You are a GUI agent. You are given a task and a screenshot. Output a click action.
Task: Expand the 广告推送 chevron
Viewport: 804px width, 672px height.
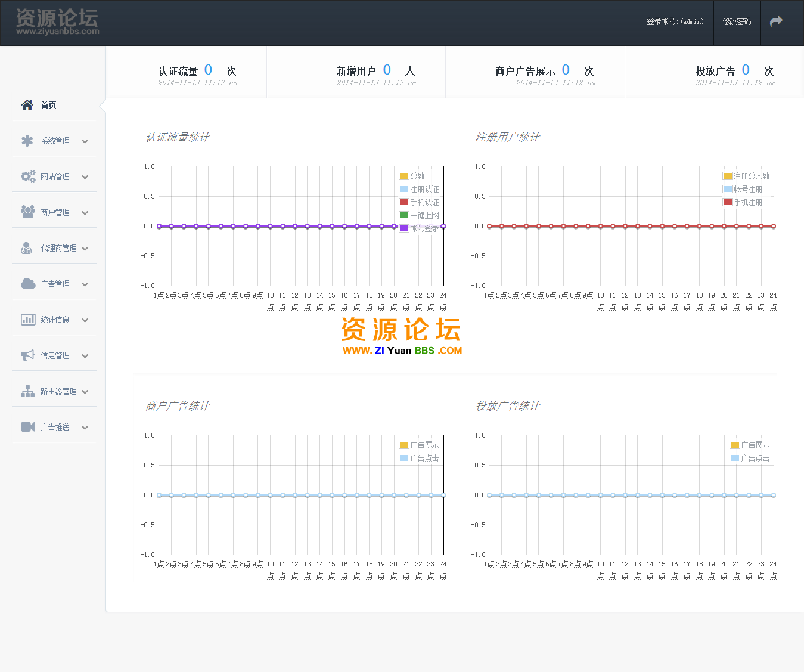[x=85, y=428]
